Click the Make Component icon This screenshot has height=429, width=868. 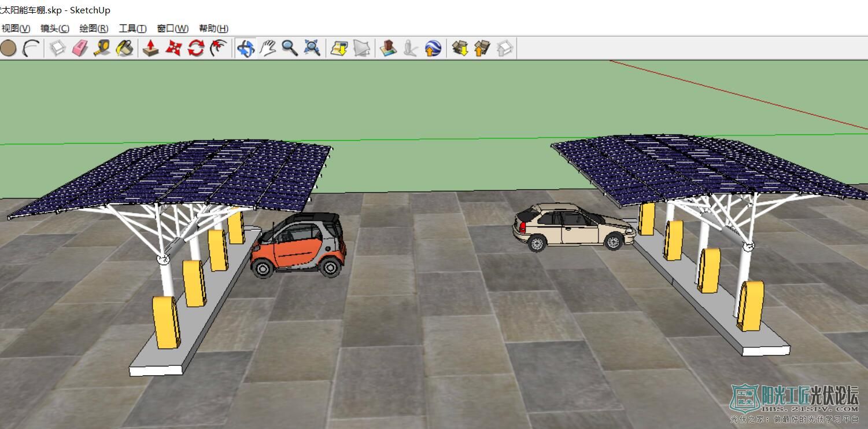(57, 48)
